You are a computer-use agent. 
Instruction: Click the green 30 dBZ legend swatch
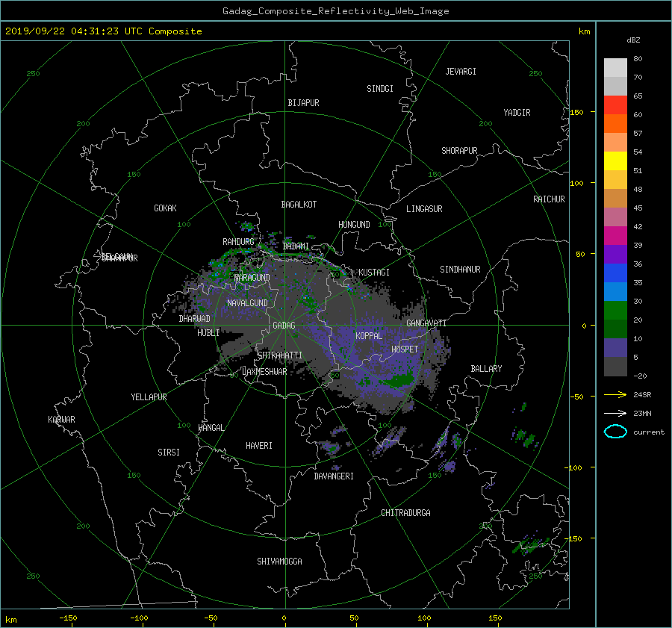point(615,310)
